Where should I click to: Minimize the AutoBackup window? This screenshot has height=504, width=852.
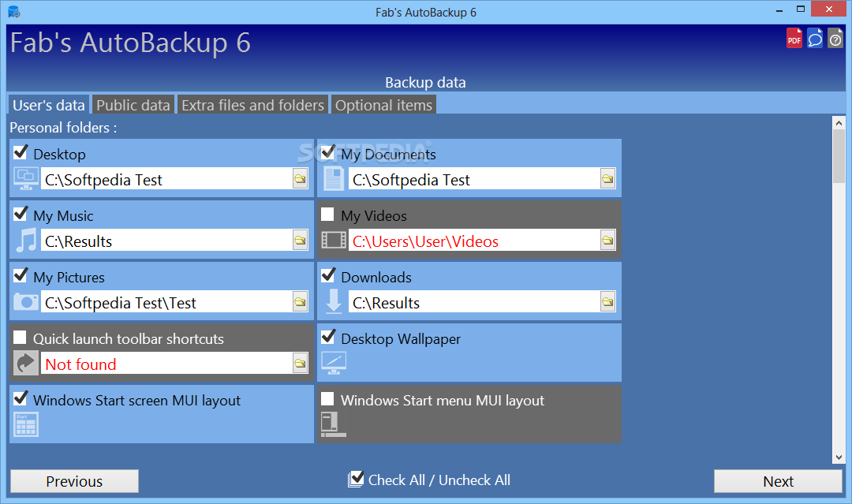pos(779,9)
